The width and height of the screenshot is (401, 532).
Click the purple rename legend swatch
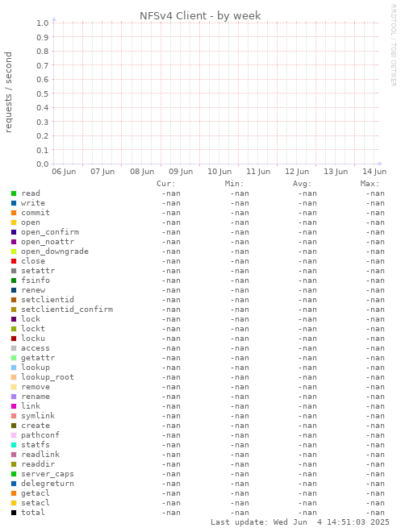click(14, 397)
